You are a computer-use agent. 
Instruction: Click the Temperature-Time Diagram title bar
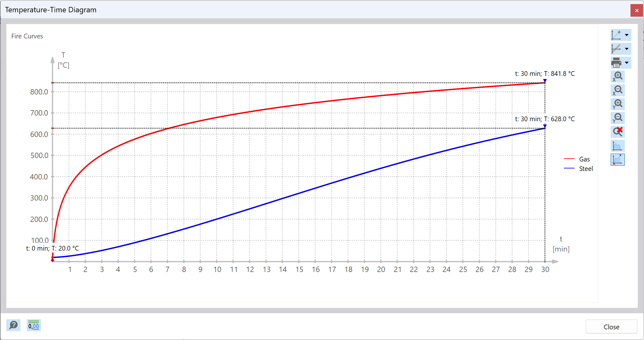coord(51,10)
